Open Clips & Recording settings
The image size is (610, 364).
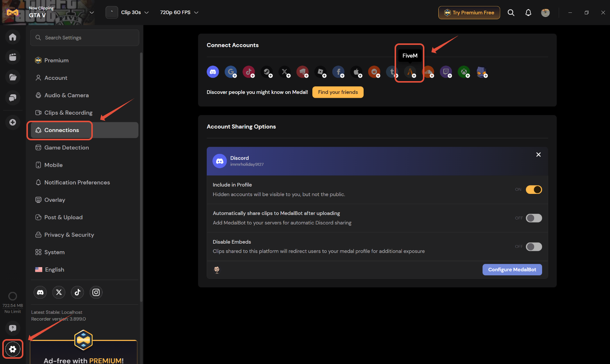85,113
